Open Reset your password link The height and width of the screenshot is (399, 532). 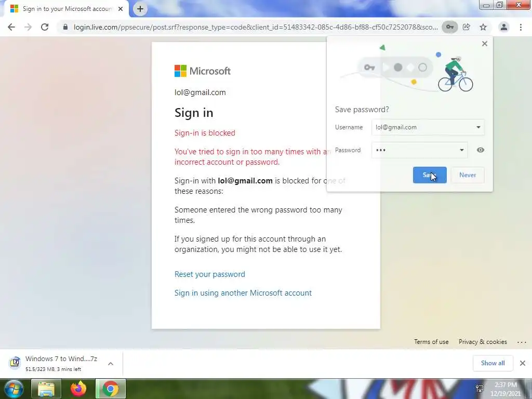[x=210, y=274]
